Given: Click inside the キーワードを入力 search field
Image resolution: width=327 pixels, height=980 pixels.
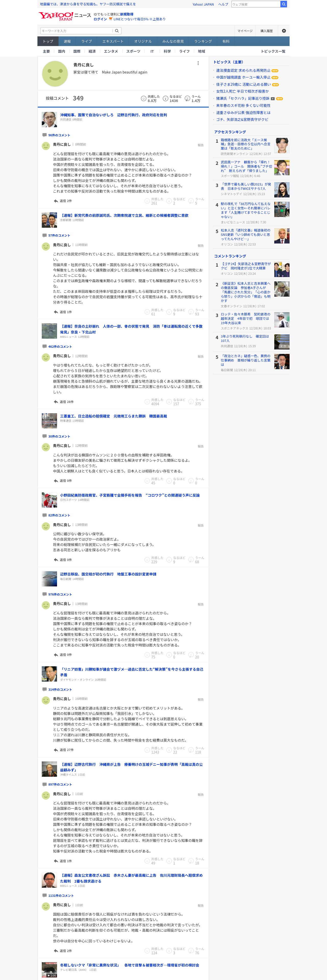Looking at the screenshot, I should 76,31.
